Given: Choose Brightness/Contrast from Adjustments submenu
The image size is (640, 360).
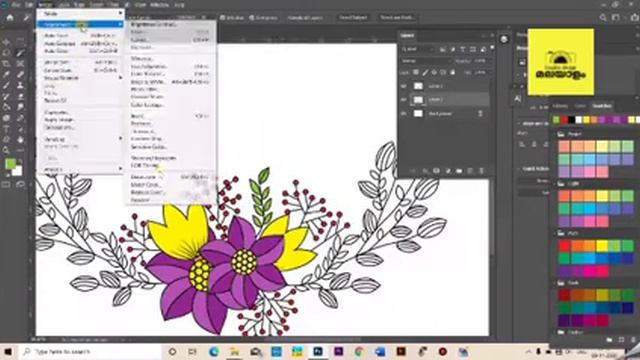Looking at the screenshot, I should tap(171, 24).
